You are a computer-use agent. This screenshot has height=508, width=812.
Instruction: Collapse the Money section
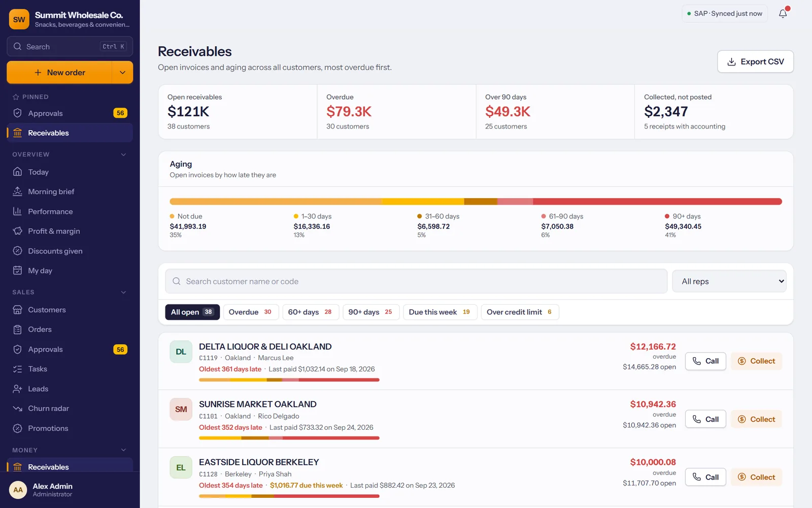tap(123, 450)
